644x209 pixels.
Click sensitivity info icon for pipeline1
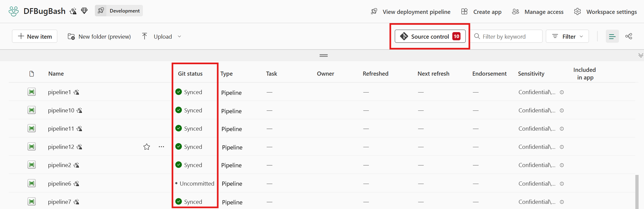point(562,92)
